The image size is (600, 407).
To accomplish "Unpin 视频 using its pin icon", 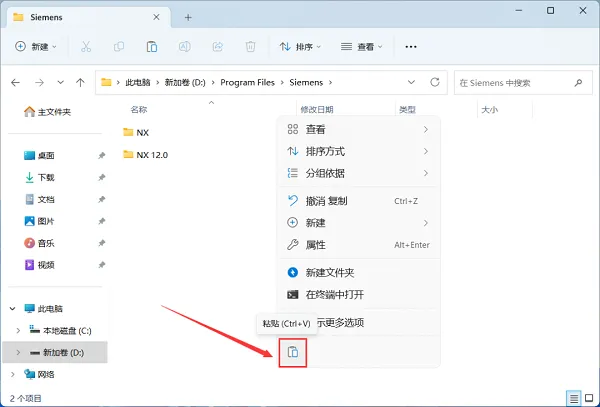I will [101, 265].
